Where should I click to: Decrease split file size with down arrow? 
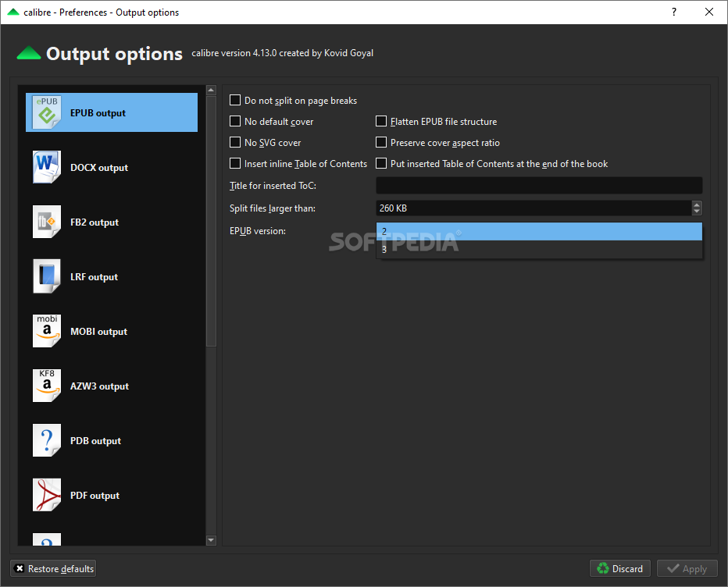(697, 212)
